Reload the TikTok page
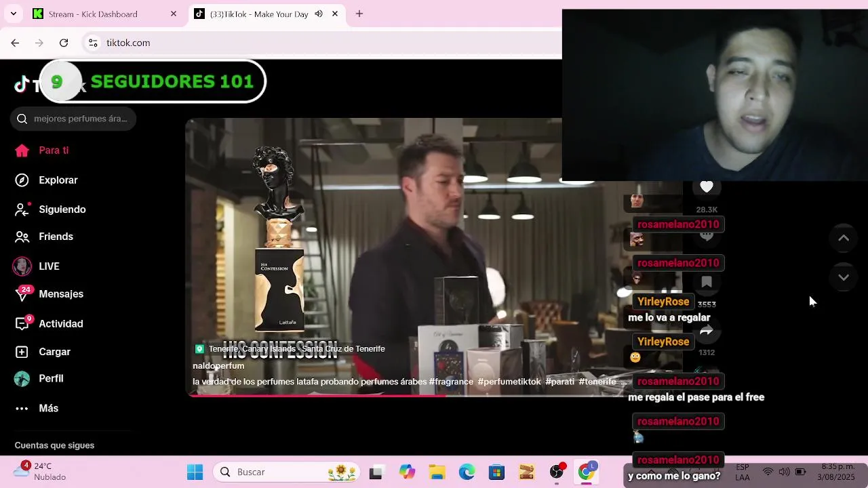The width and height of the screenshot is (868, 488). (x=64, y=43)
